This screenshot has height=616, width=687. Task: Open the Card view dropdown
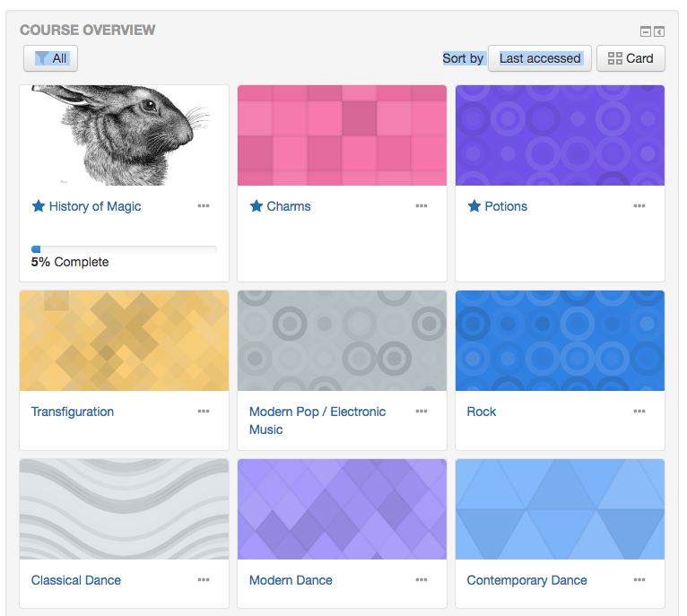point(630,58)
